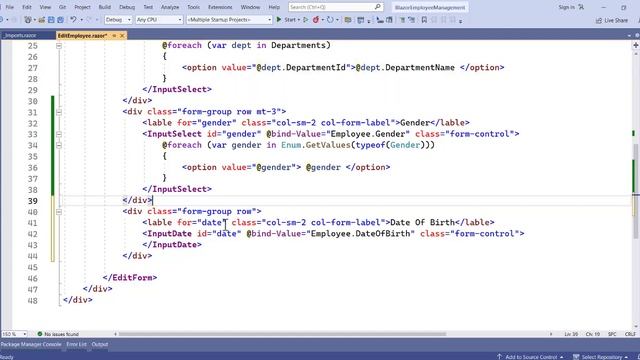Collapse foreach block at line 34
Viewport: 640px width, 360px height.
59,145
